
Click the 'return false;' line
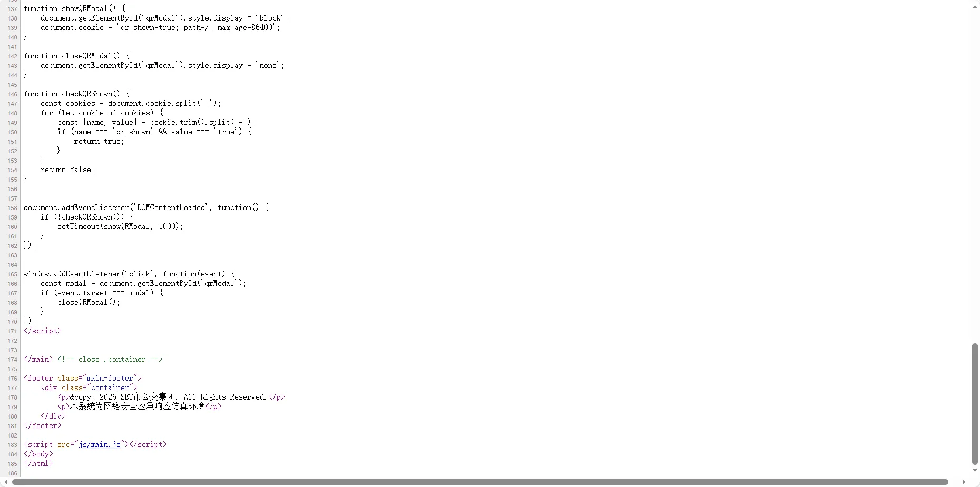67,170
